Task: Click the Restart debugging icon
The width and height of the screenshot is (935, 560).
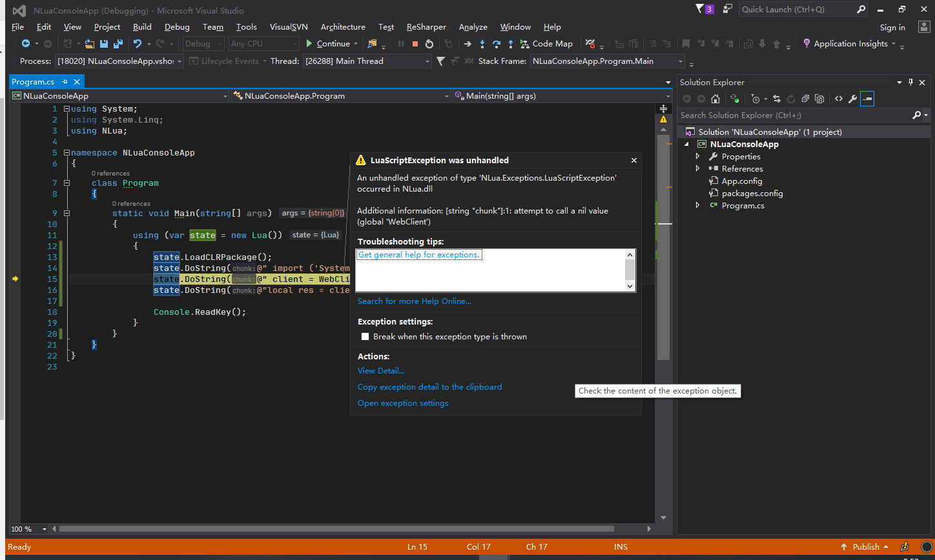Action: [429, 44]
